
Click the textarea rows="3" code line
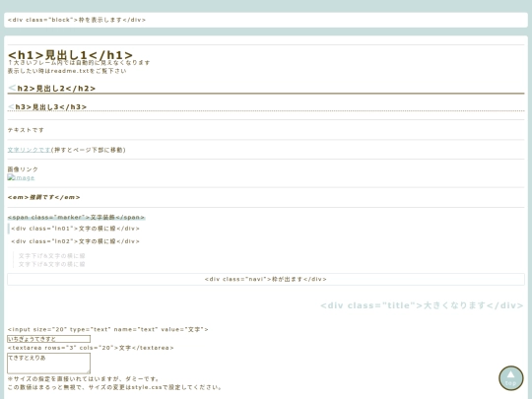91,348
